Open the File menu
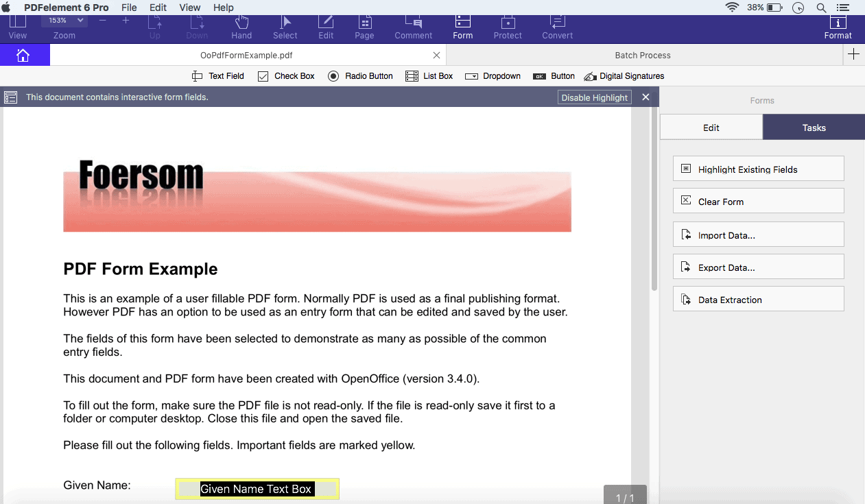This screenshot has height=504, width=865. tap(129, 8)
